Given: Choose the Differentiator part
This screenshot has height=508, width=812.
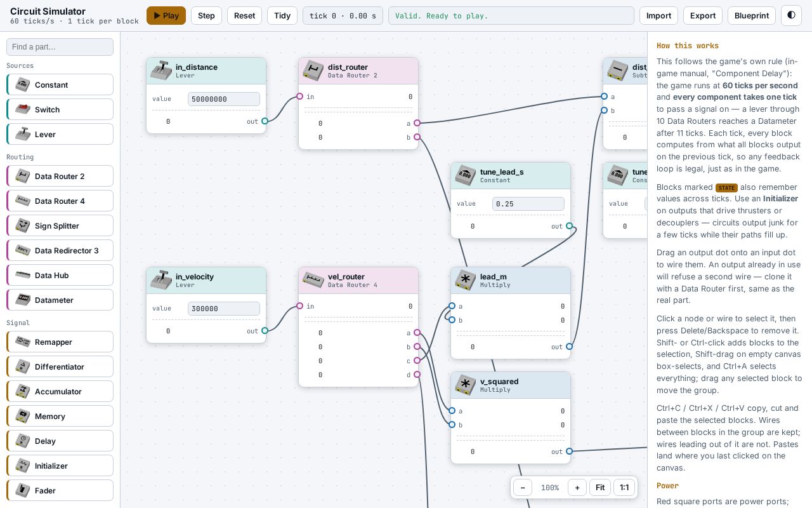Looking at the screenshot, I should pos(60,366).
